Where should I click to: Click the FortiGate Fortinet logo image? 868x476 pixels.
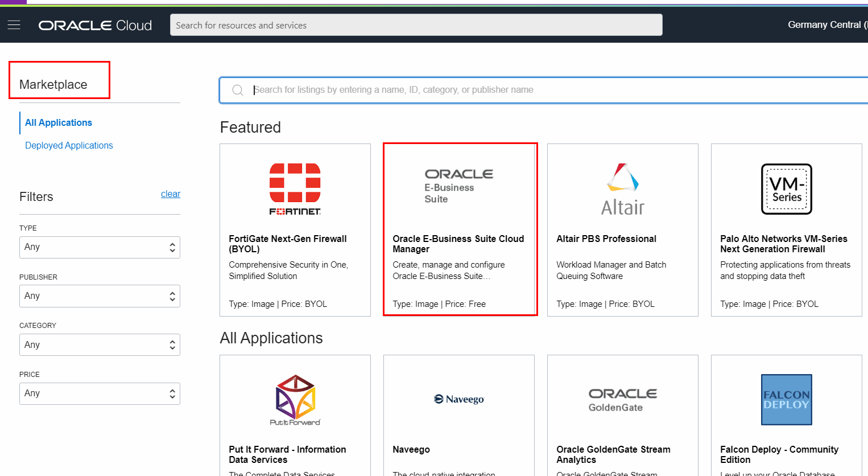(295, 188)
